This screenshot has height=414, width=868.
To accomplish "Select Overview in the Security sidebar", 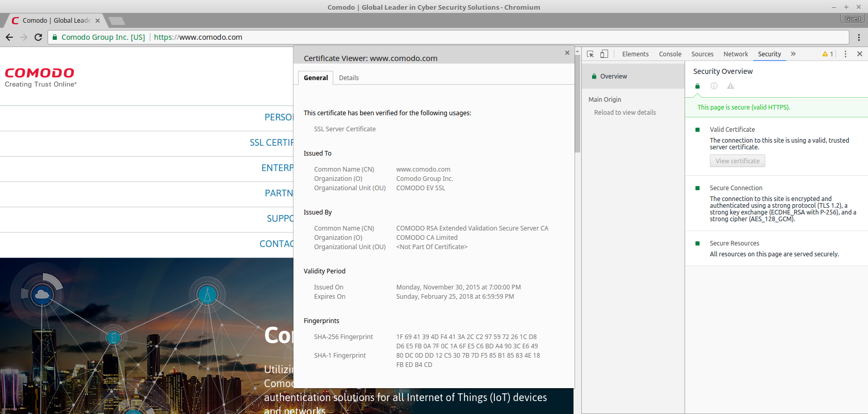I will pos(613,76).
